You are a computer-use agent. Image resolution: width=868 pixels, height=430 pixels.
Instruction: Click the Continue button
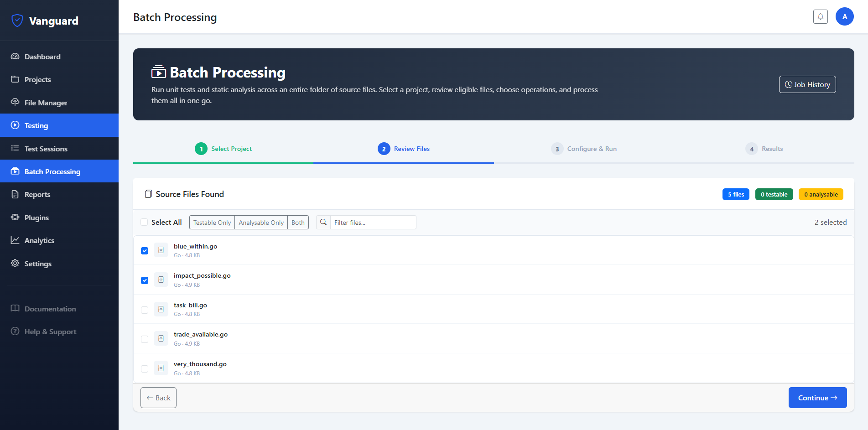817,397
